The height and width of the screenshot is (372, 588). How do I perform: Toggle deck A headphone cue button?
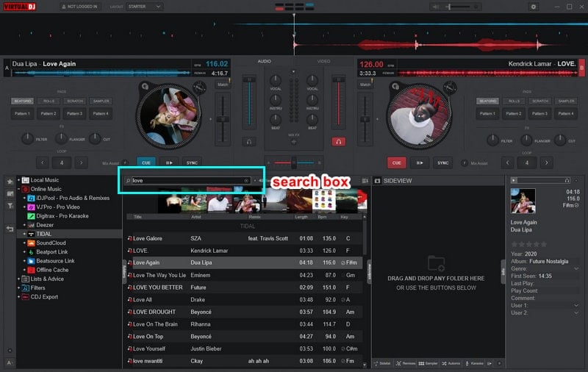(248, 142)
